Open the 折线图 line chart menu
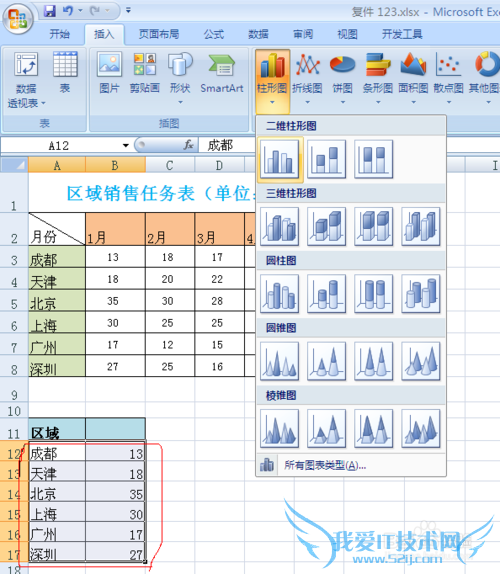This screenshot has width=500, height=574. 307,79
